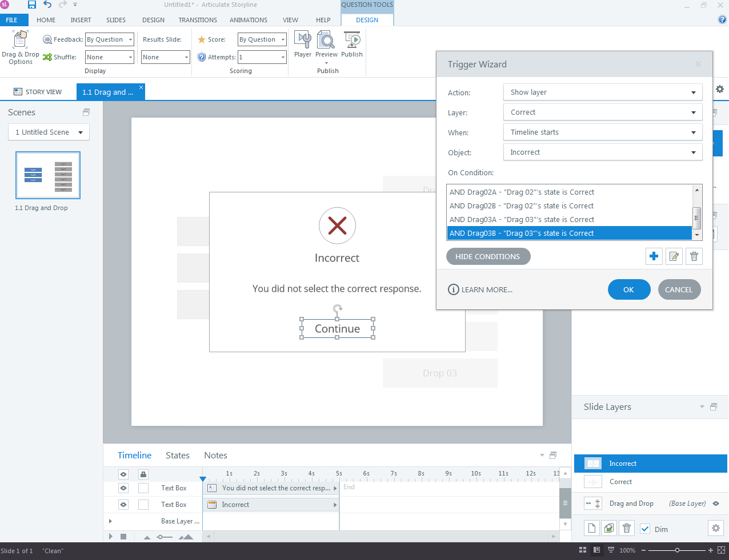Lock the Incorrect Text Box timeline row
Image resolution: width=729 pixels, height=560 pixels.
[x=143, y=505]
